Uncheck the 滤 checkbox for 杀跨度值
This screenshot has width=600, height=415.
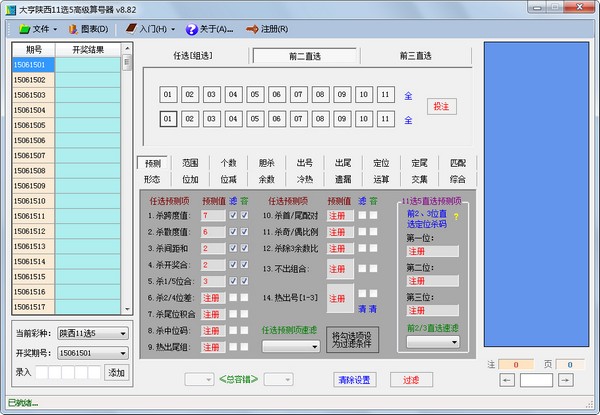(x=233, y=215)
